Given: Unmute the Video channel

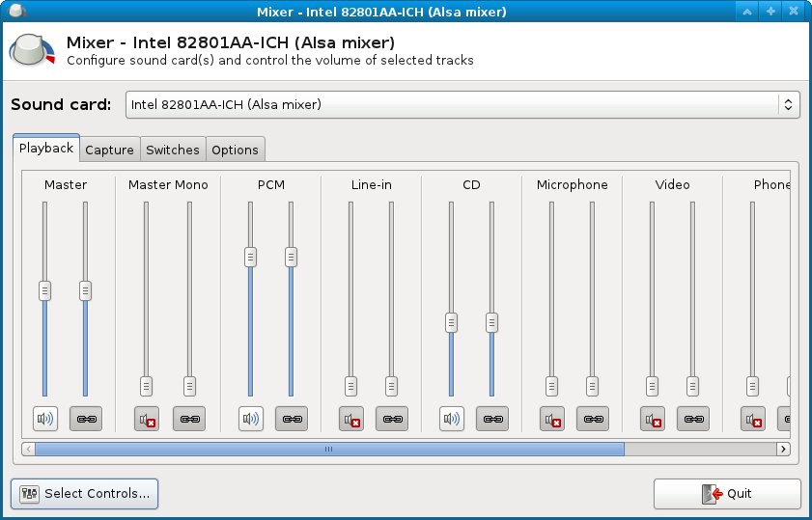Looking at the screenshot, I should point(653,419).
